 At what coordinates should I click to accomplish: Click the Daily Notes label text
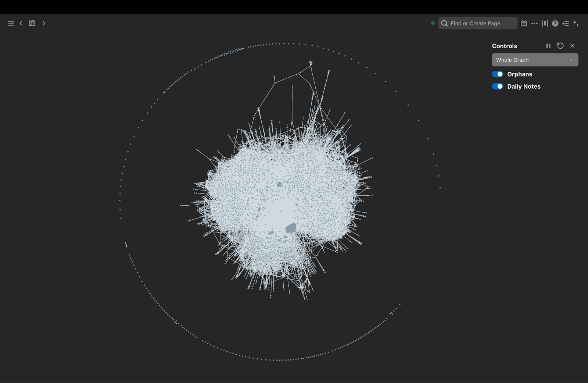click(524, 86)
